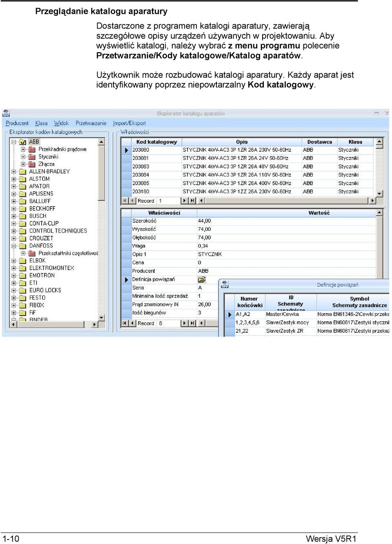
Task: Sort by Kod katalogowy column header
Action: click(x=156, y=142)
